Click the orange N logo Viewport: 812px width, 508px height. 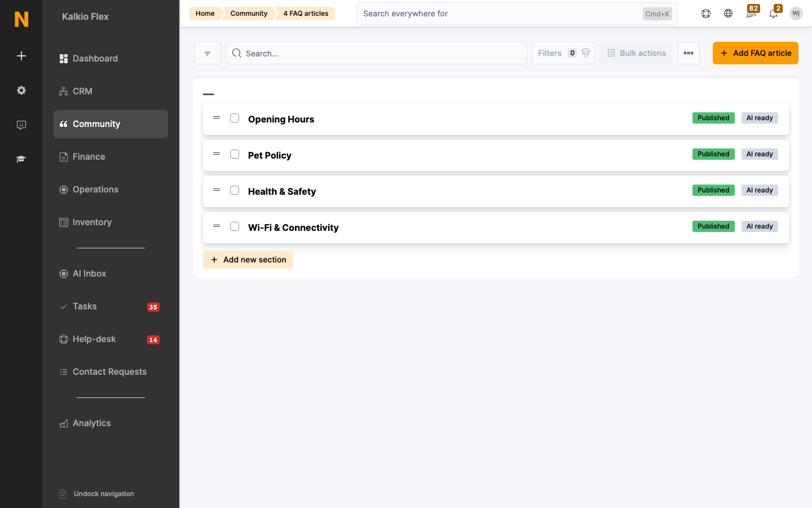pos(21,19)
